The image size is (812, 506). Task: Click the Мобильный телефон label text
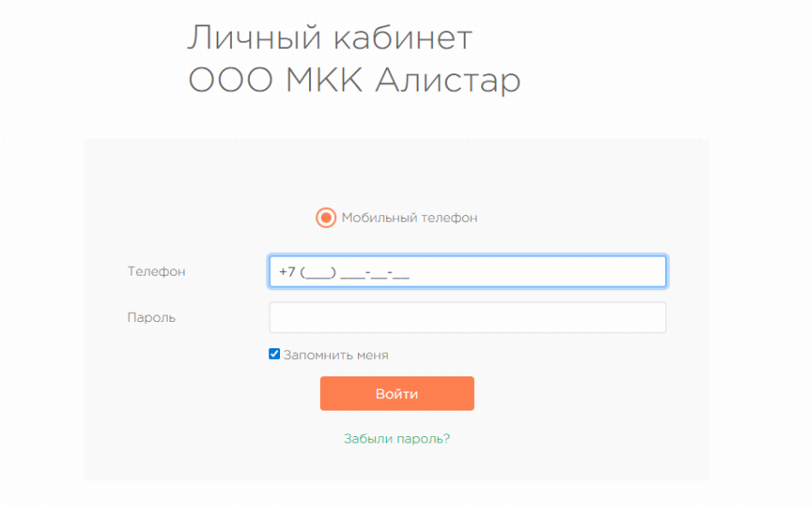tap(409, 218)
